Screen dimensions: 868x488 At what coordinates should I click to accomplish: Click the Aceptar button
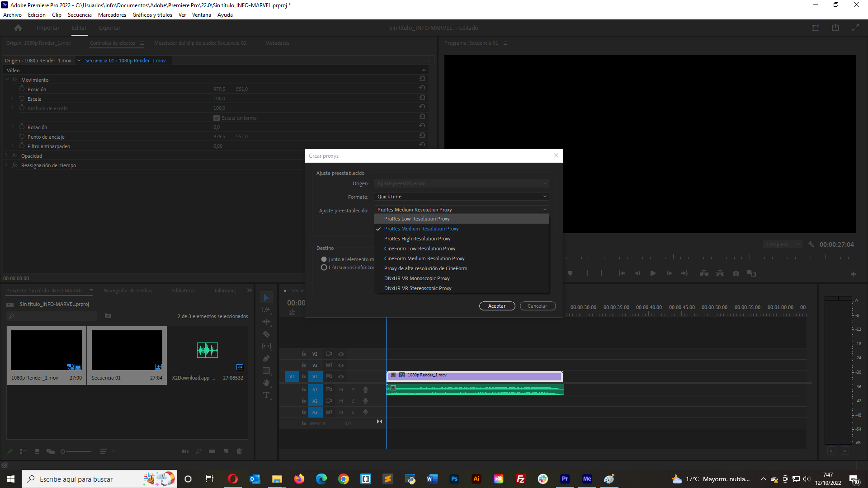pos(497,306)
